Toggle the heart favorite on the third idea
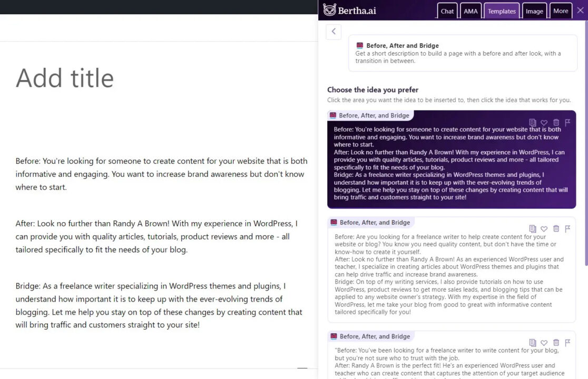 [x=544, y=343]
